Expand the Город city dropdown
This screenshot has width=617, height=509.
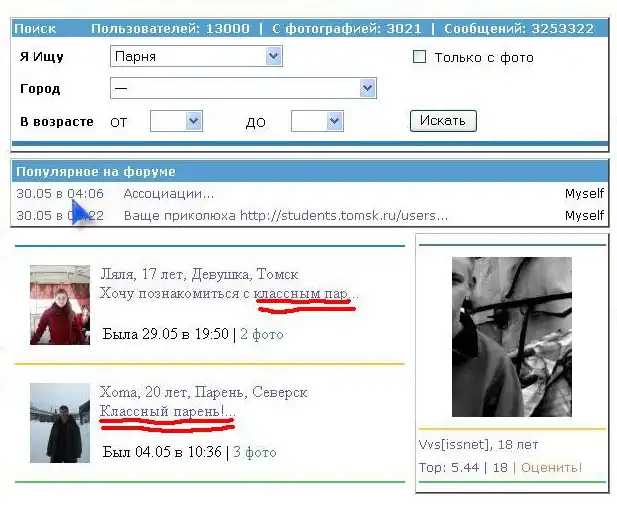[x=242, y=89]
